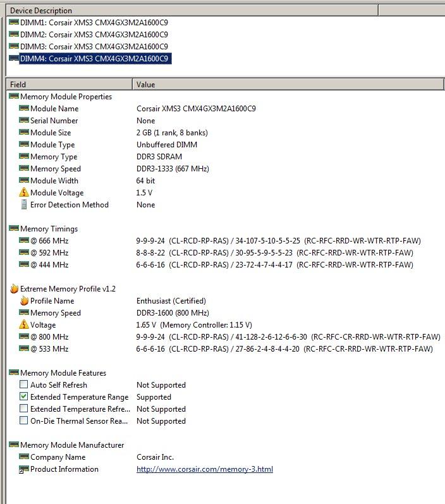Click the Memory Module Features group icon
Screen dimensions: 445x504
click(x=14, y=372)
